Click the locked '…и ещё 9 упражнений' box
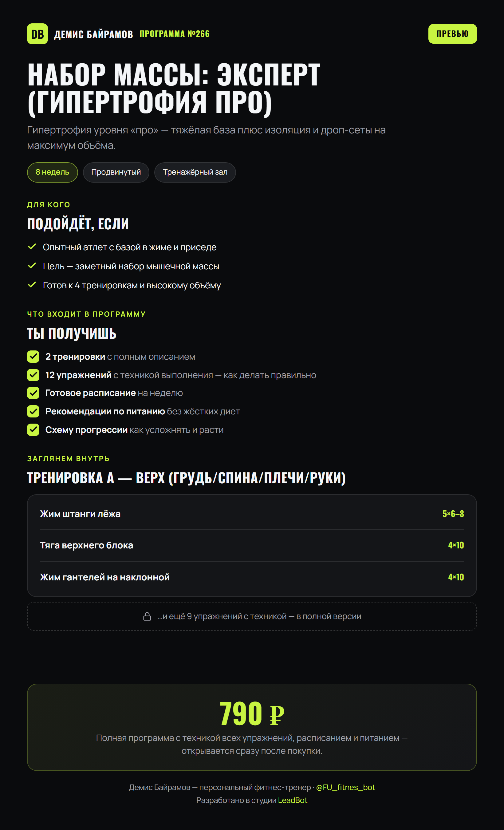The width and height of the screenshot is (504, 830). pyautogui.click(x=252, y=616)
